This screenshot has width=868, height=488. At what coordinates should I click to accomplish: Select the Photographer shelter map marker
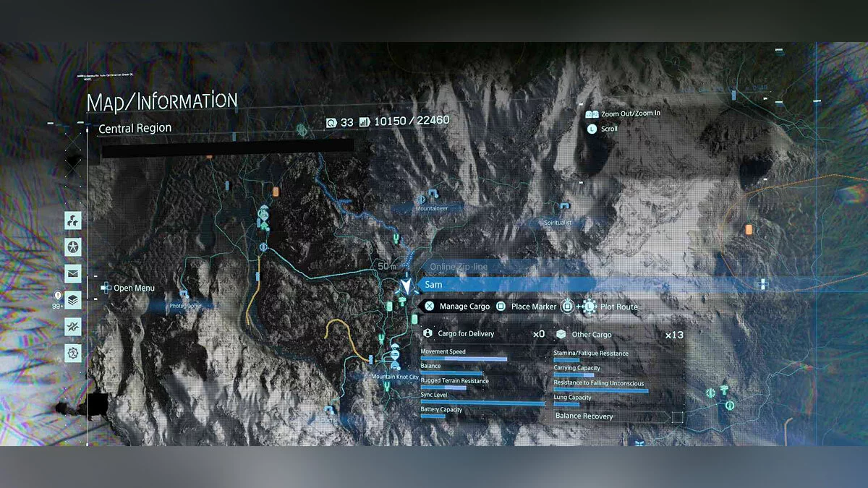point(184,294)
